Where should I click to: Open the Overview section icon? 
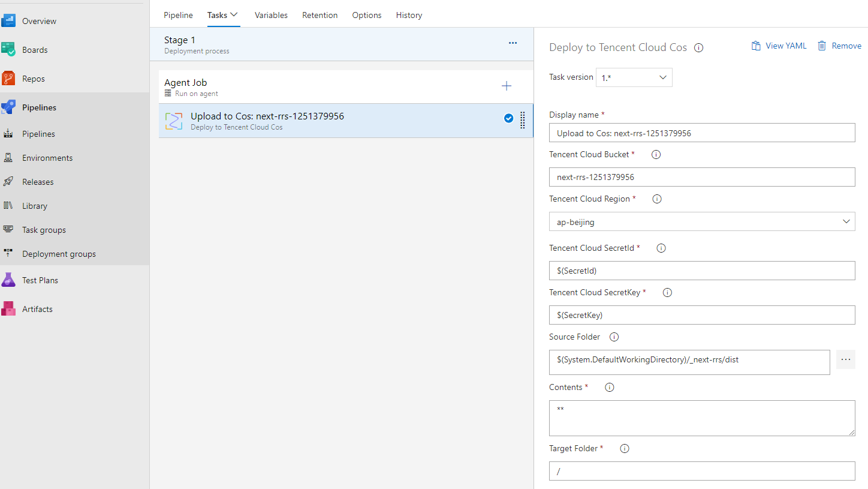[x=8, y=21]
